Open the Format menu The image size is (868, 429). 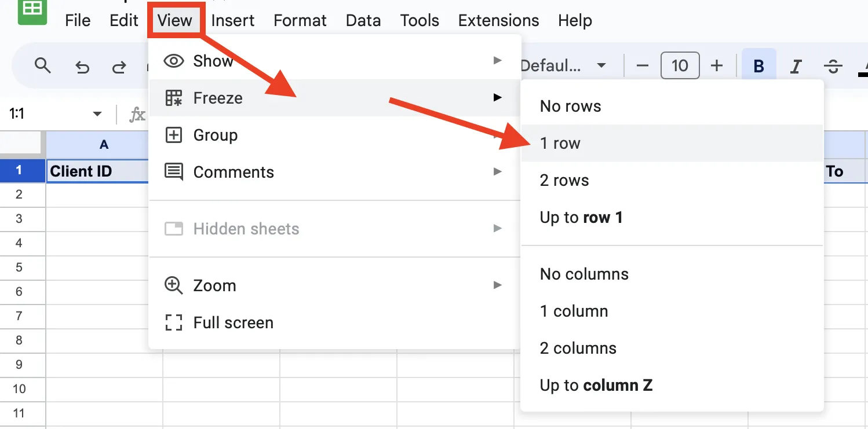(x=300, y=20)
